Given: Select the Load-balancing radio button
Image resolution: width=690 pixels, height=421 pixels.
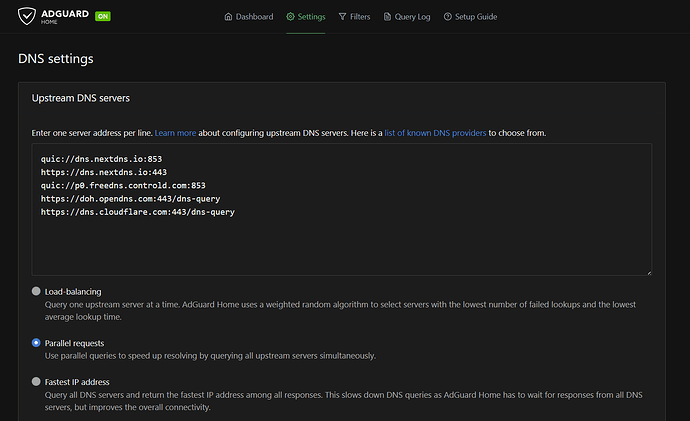Looking at the screenshot, I should (x=36, y=291).
